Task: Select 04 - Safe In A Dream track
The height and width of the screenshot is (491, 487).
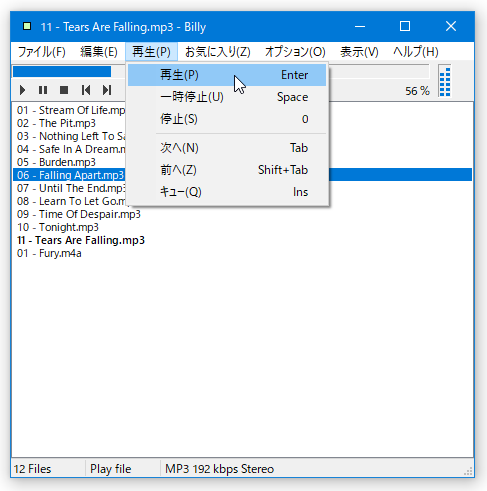Action: [71, 149]
